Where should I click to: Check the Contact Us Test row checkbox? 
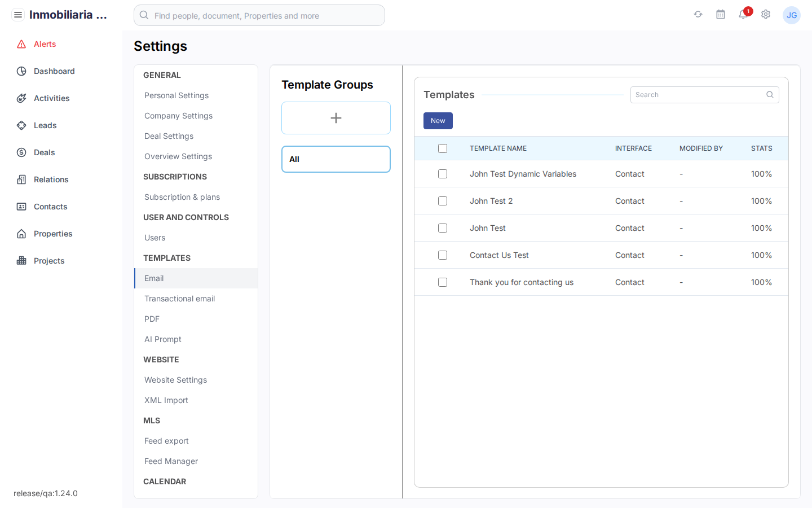pos(443,255)
